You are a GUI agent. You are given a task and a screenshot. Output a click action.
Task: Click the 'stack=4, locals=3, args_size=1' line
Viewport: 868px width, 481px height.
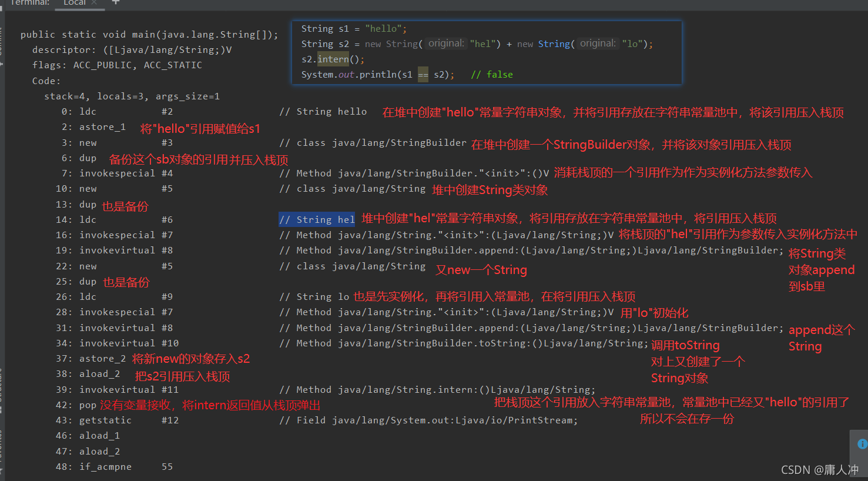coord(132,96)
